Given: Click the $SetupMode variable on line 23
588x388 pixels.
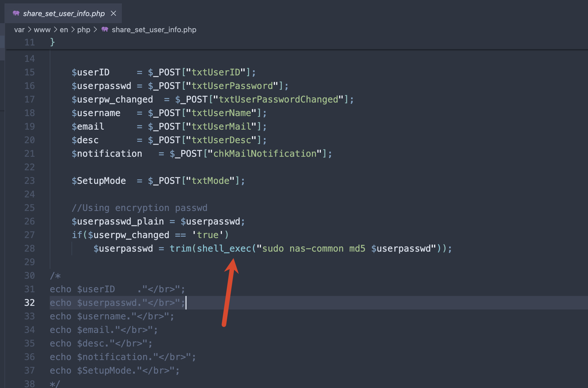Looking at the screenshot, I should click(x=99, y=181).
